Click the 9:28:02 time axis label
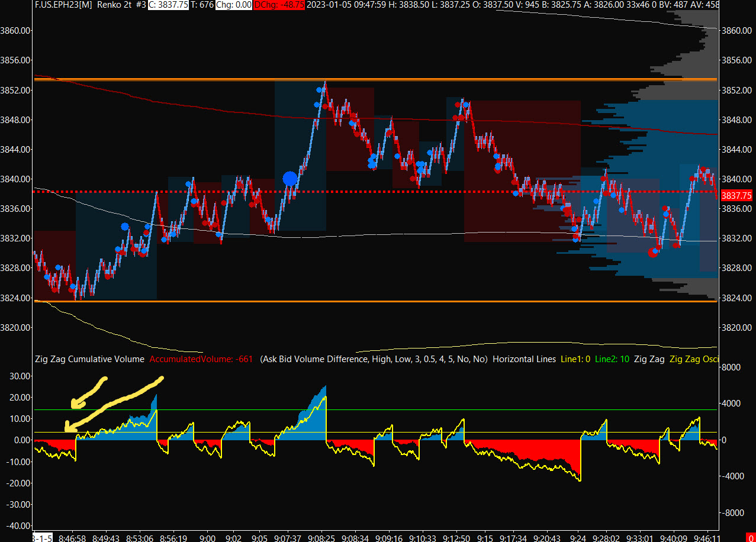The height and width of the screenshot is (542, 756). (606, 539)
